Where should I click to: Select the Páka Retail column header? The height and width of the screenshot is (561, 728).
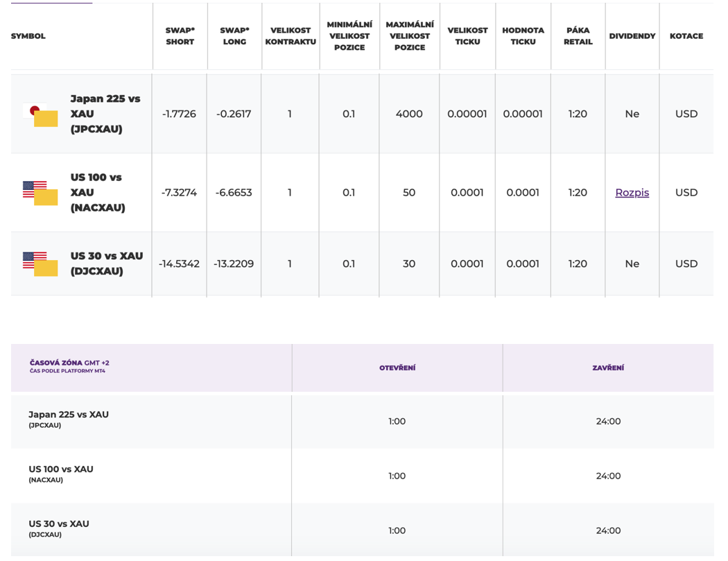(x=578, y=36)
